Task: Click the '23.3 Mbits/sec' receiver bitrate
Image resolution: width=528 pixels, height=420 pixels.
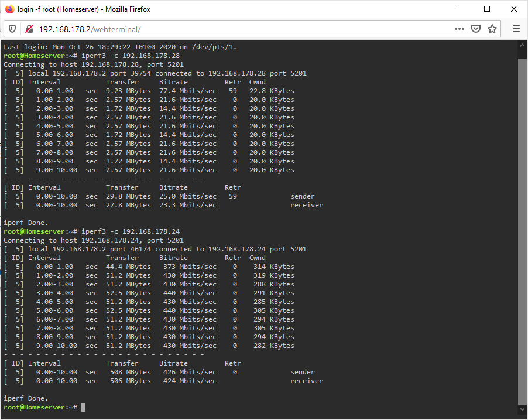Action: (x=188, y=205)
